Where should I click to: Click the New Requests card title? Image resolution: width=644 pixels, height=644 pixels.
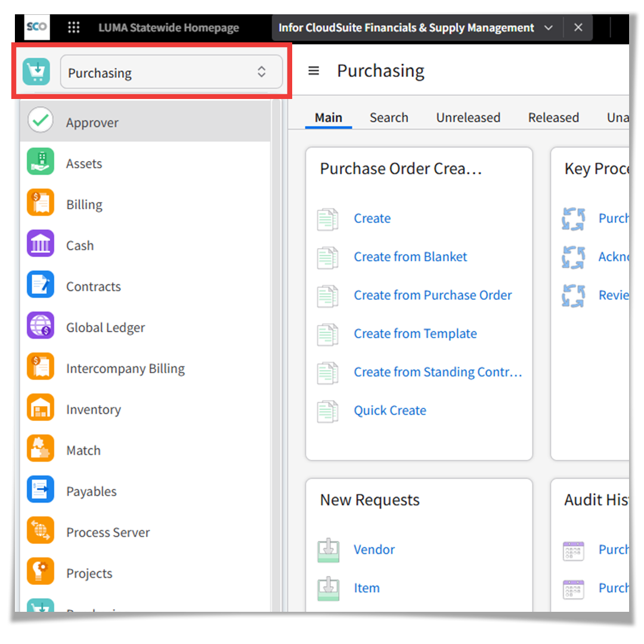pos(370,500)
